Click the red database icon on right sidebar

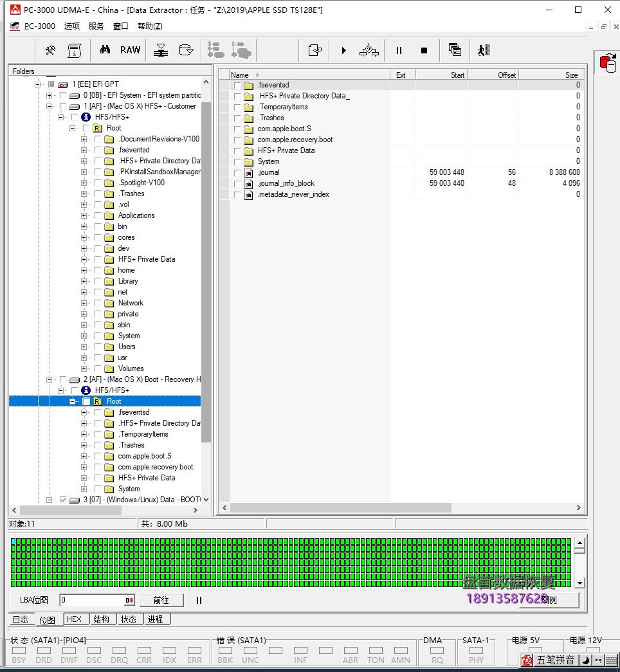[x=608, y=64]
